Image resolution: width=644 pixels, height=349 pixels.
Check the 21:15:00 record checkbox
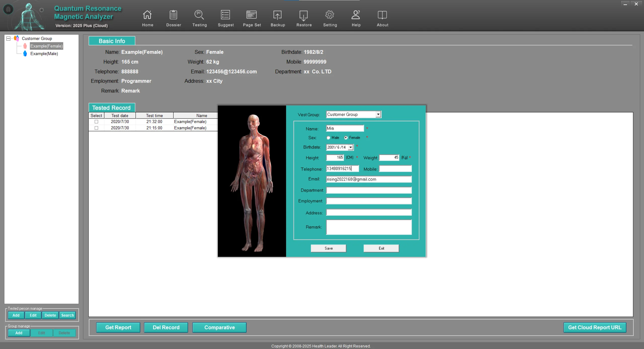(96, 128)
